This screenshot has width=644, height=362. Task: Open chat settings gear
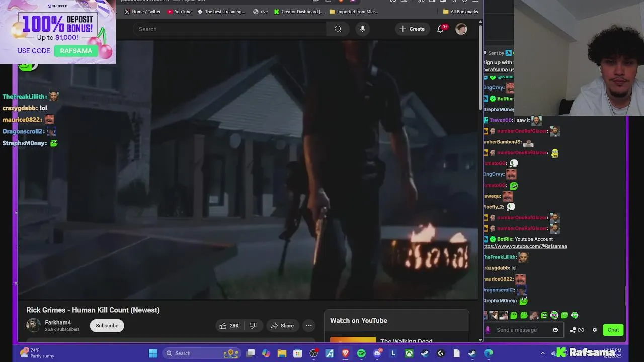595,330
